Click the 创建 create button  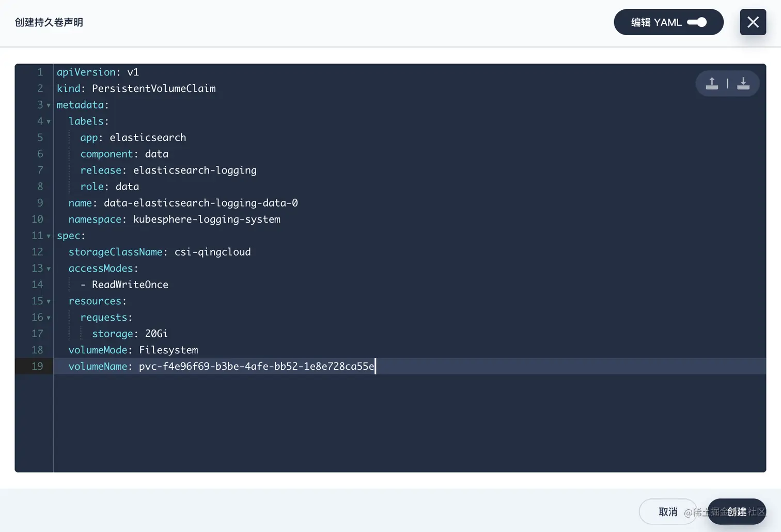[x=737, y=511]
